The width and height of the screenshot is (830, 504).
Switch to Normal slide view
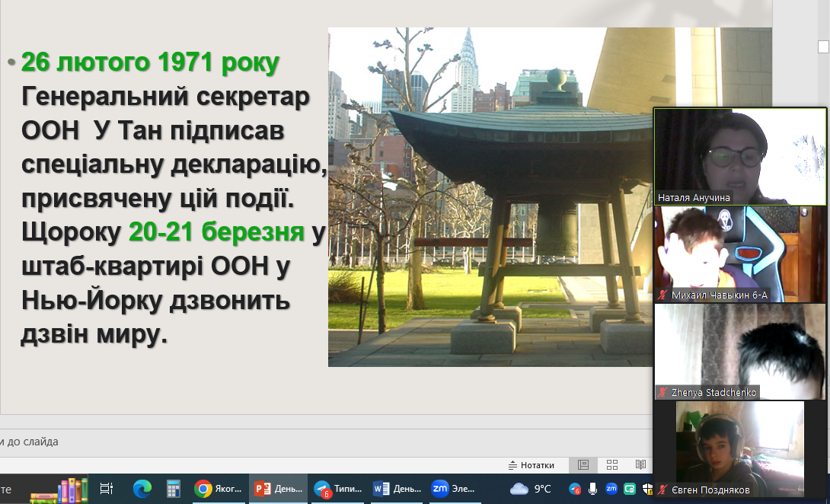pyautogui.click(x=583, y=464)
